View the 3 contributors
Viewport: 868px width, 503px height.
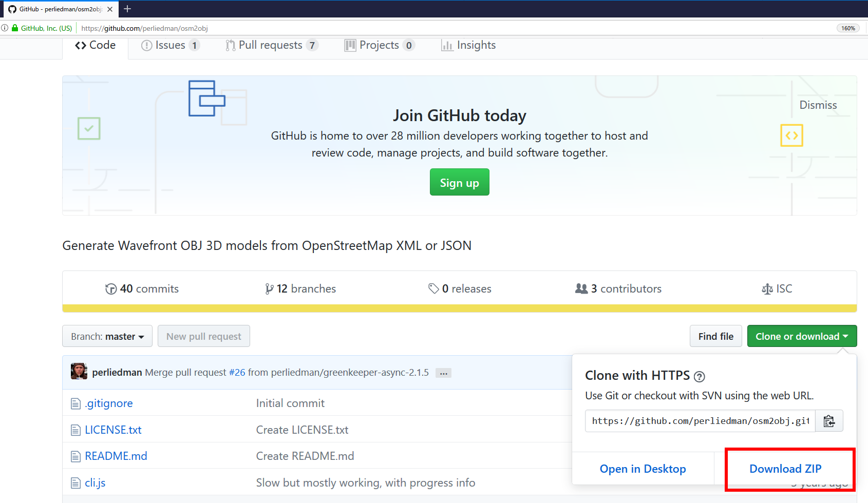click(x=618, y=288)
